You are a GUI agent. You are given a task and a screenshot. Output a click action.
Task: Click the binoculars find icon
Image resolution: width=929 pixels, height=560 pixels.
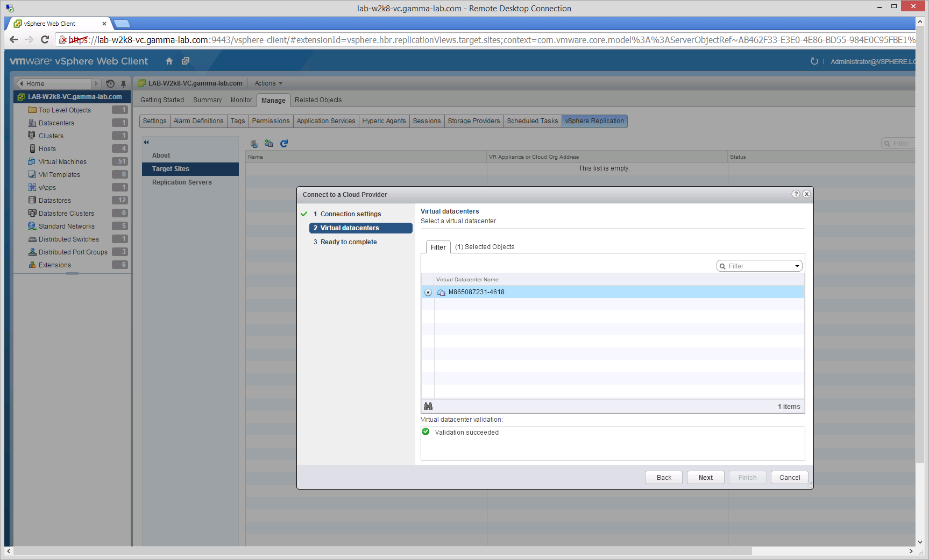(x=428, y=407)
